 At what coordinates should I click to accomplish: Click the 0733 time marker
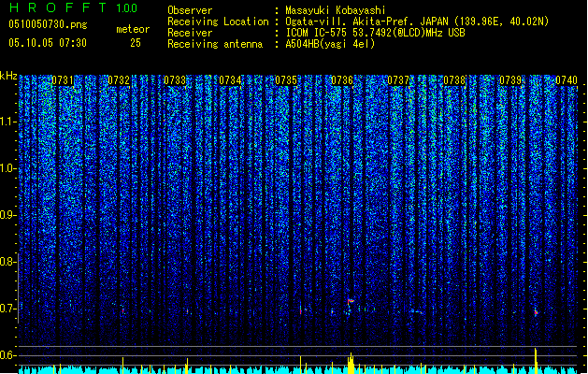pos(175,80)
